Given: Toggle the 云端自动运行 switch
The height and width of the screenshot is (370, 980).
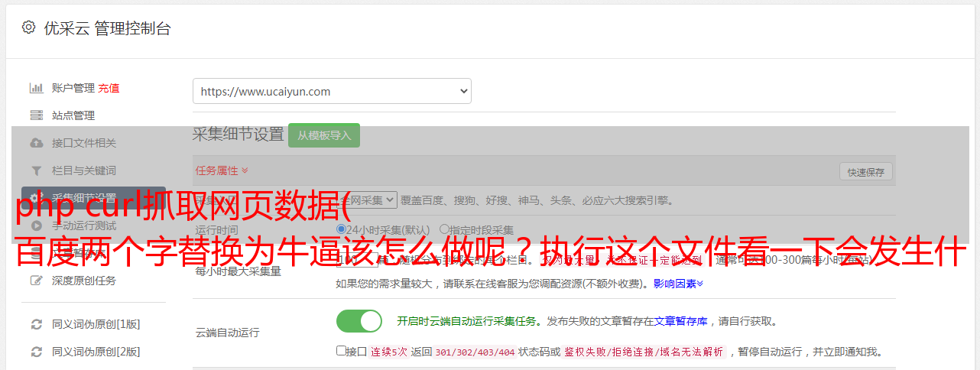Looking at the screenshot, I should [x=359, y=321].
